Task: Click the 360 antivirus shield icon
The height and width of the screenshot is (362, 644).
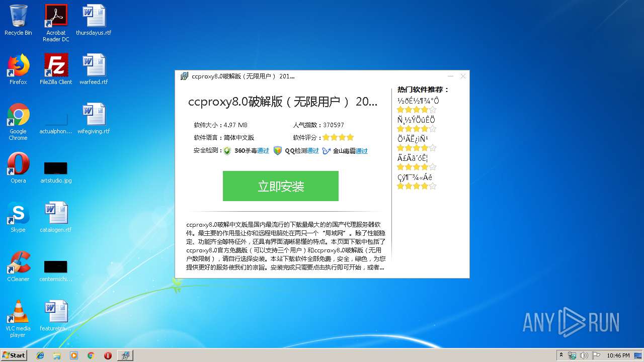Action: click(227, 151)
